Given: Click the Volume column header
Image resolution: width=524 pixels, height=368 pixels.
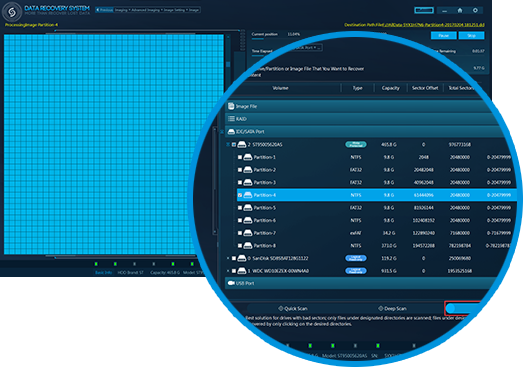Looking at the screenshot, I should tap(280, 88).
